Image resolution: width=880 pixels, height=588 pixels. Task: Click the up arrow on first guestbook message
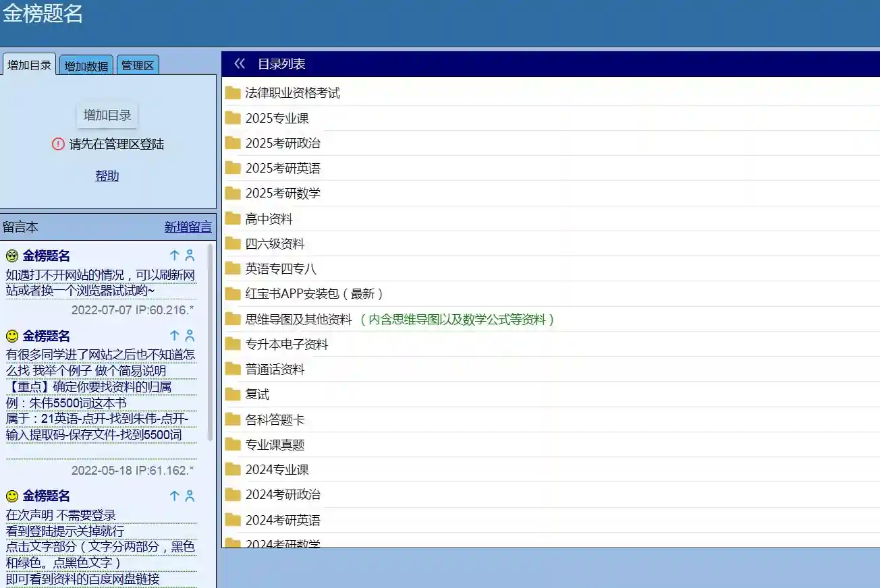click(x=174, y=256)
